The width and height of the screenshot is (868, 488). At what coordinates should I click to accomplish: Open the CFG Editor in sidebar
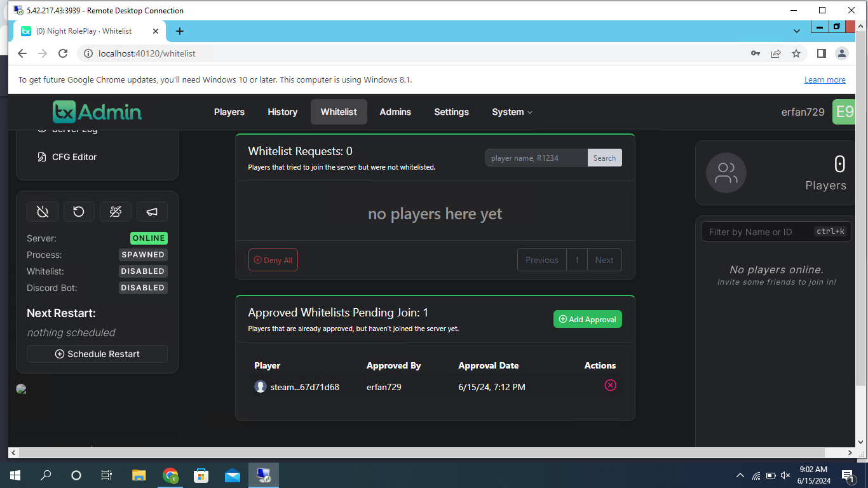point(74,157)
